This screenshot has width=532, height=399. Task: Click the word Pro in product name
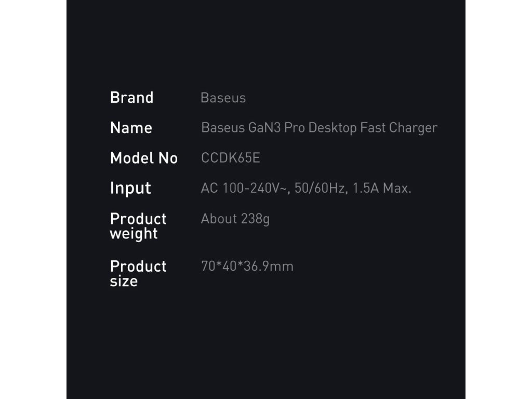point(295,128)
